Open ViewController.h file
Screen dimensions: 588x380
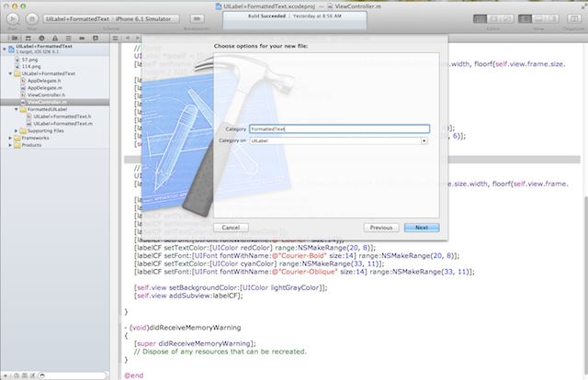(46, 95)
